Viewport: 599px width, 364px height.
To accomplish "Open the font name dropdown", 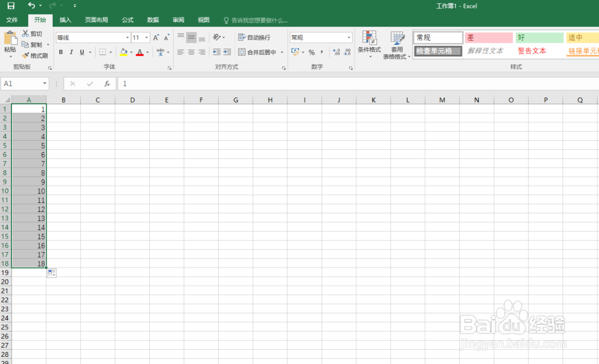I will tap(127, 37).
